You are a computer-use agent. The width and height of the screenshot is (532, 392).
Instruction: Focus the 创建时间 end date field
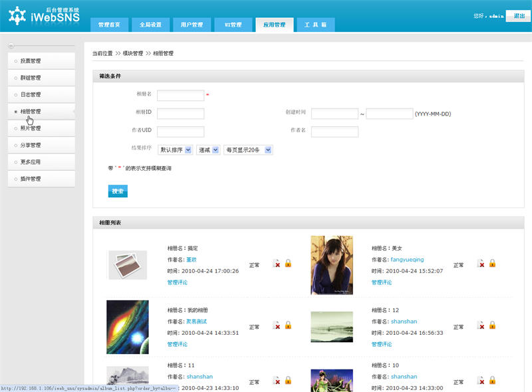(390, 114)
